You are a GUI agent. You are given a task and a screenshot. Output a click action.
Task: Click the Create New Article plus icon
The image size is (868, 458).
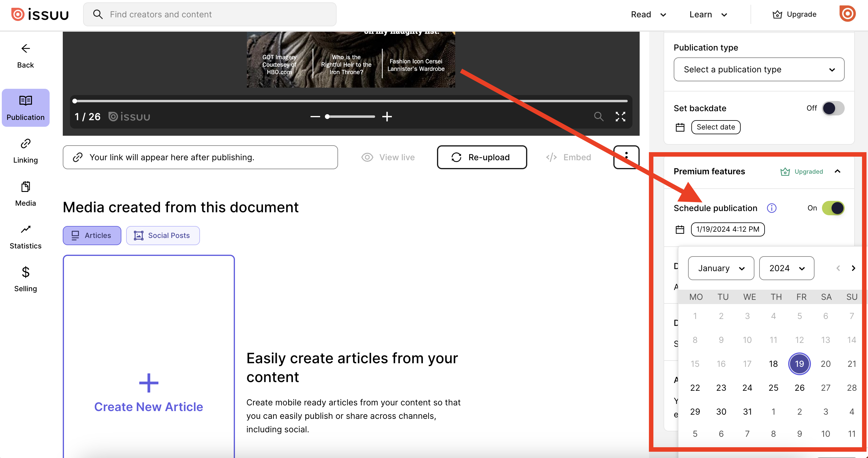149,383
